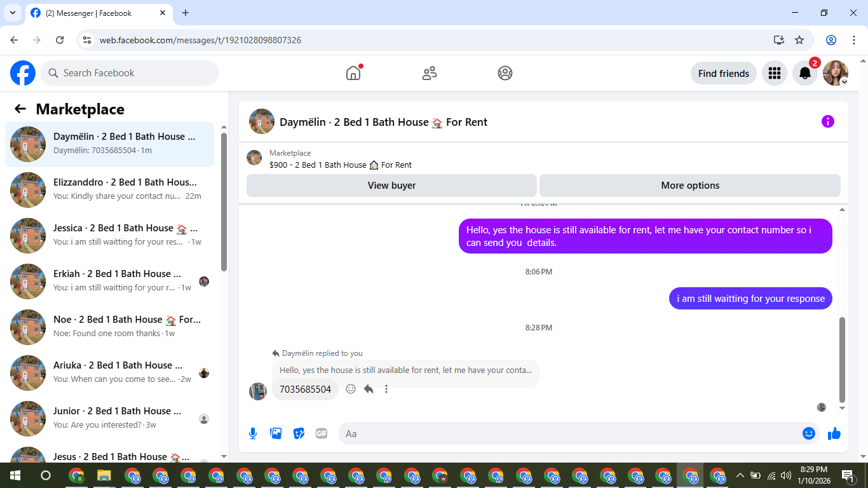Click the 7035685504 message bubble
The width and height of the screenshot is (868, 488).
click(x=305, y=389)
